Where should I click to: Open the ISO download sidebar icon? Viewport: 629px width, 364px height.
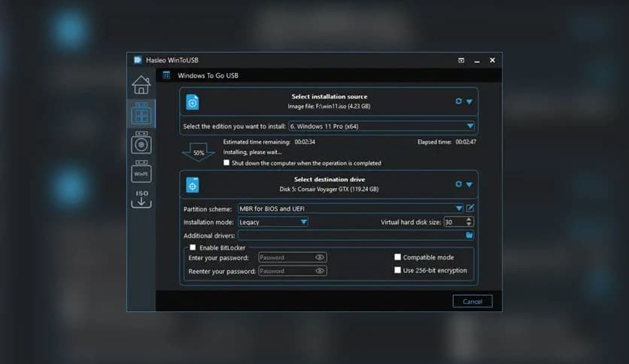click(141, 199)
